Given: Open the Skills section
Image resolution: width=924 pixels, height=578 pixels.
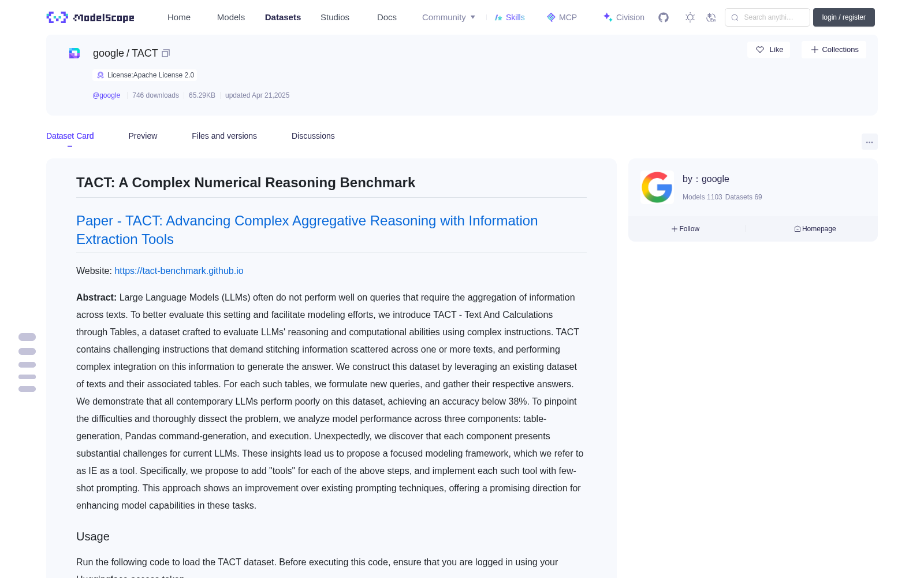Looking at the screenshot, I should click(510, 17).
